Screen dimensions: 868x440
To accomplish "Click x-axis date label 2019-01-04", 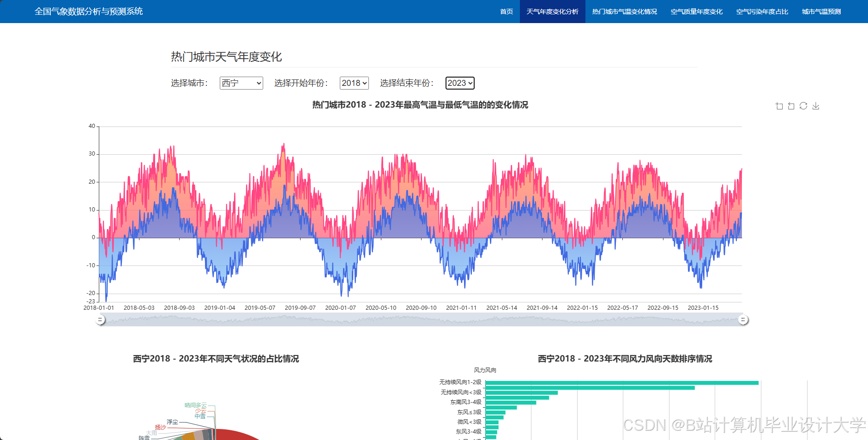I will (220, 308).
